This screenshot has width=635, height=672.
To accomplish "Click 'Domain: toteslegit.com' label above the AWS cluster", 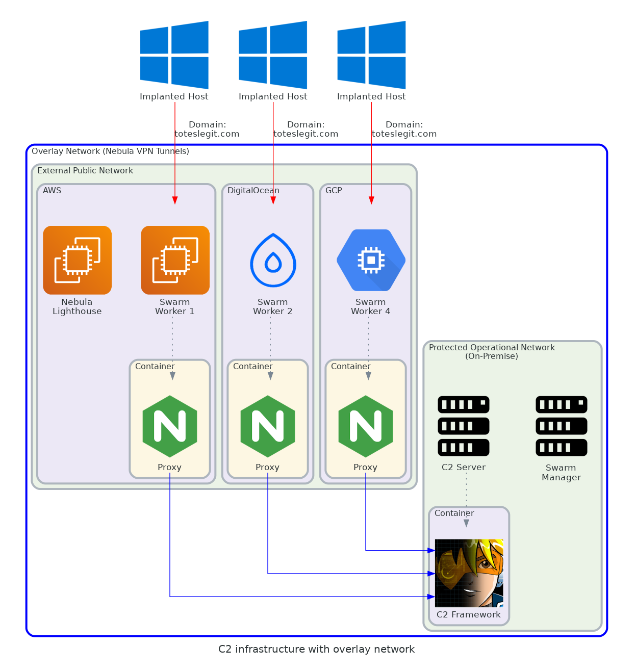I will 207,129.
